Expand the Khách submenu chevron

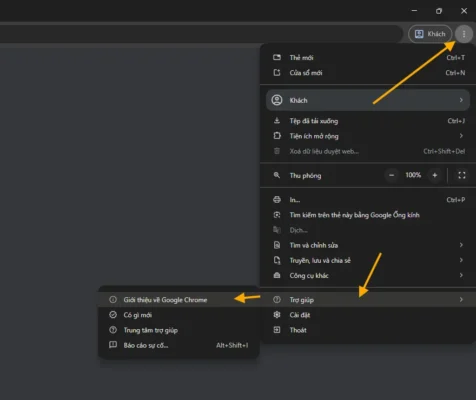pyautogui.click(x=461, y=100)
